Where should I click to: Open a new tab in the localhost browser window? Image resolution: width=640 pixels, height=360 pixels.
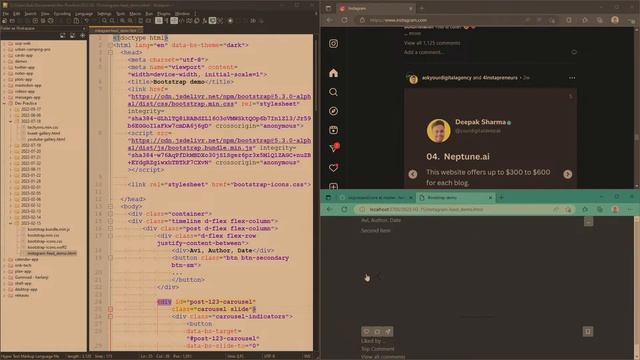(x=501, y=198)
